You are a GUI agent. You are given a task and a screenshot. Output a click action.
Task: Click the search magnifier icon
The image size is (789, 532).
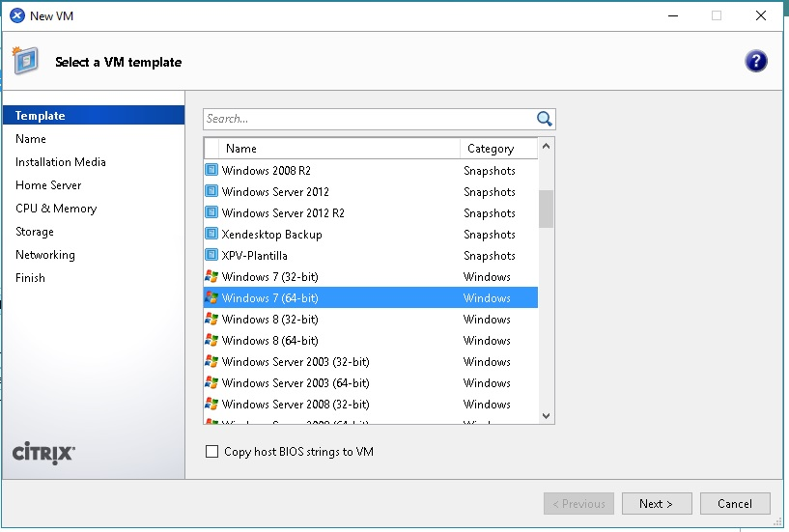coord(544,119)
